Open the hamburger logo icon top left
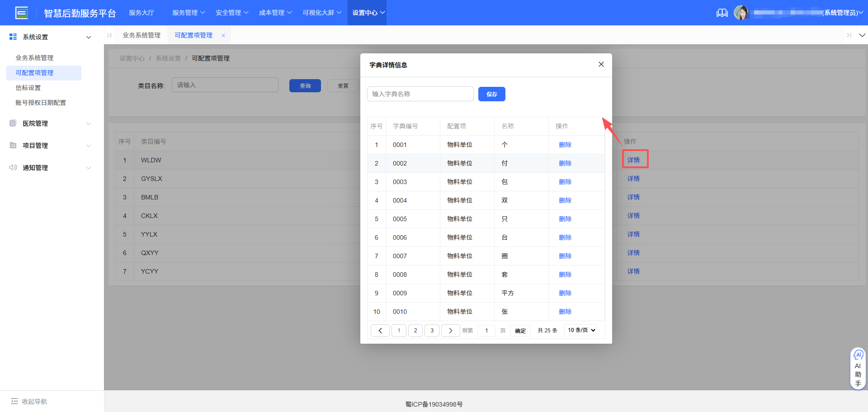The image size is (868, 412). tap(22, 12)
